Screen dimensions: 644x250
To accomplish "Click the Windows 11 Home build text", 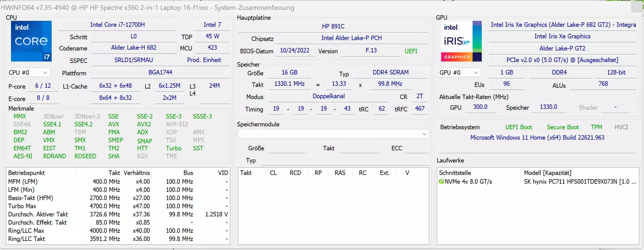I will pos(537,138).
